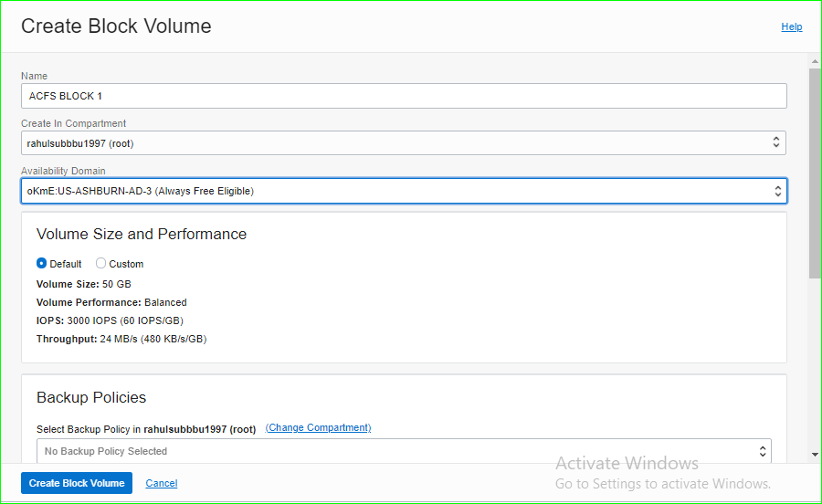Open the No Backup Policy Selected dropdown
The image size is (822, 504).
coord(403,451)
